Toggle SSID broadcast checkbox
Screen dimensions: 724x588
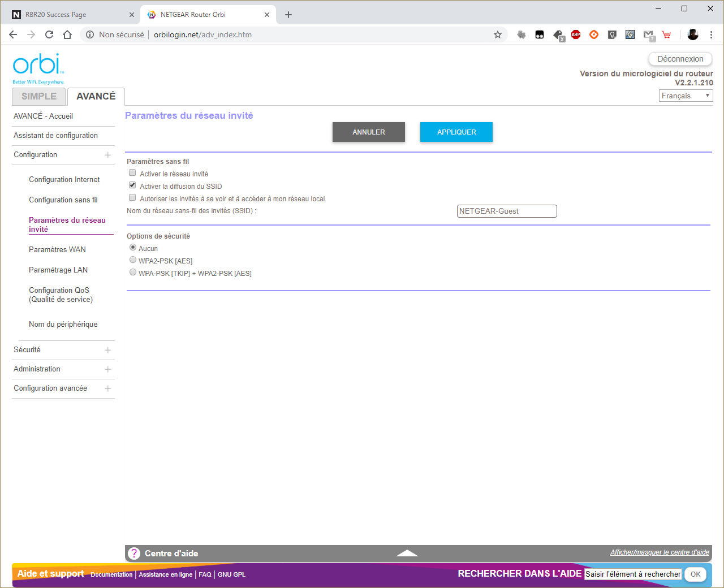point(132,185)
